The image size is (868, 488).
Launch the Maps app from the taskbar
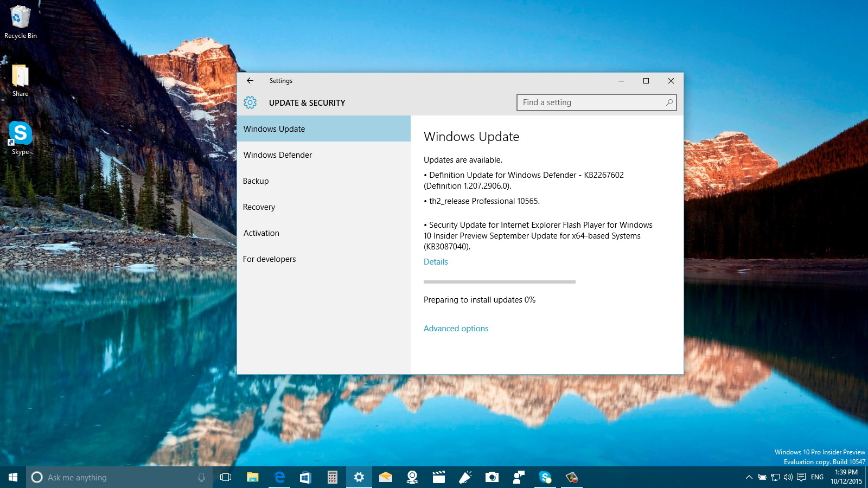(412, 477)
